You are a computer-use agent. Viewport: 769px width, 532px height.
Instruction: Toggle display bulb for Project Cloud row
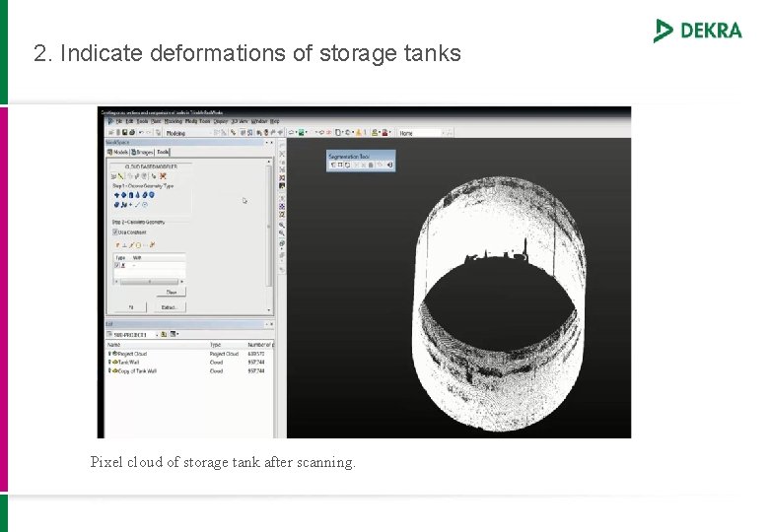pyautogui.click(x=109, y=354)
